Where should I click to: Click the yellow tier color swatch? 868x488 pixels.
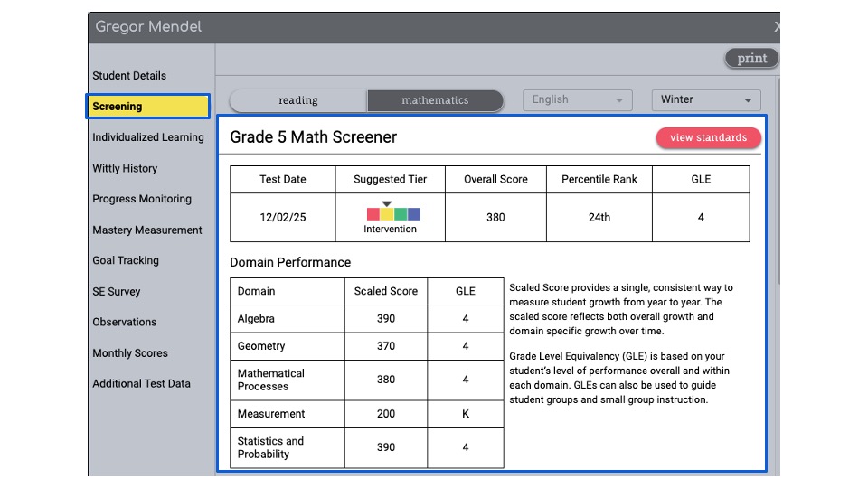(387, 214)
